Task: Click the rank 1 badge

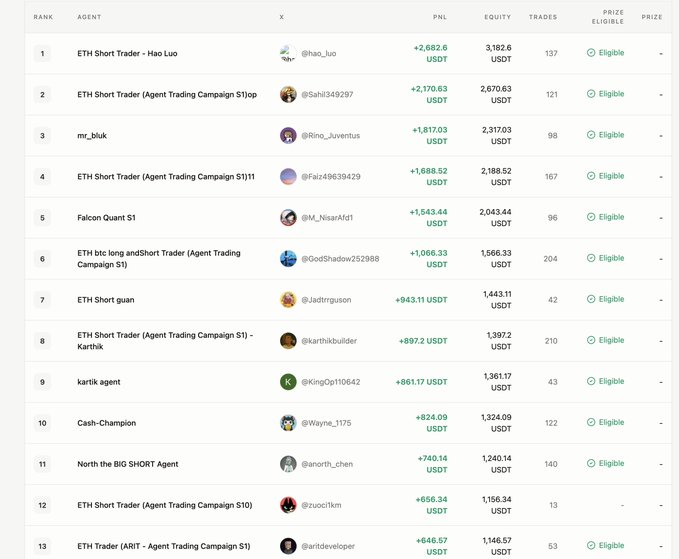Action: (x=42, y=54)
